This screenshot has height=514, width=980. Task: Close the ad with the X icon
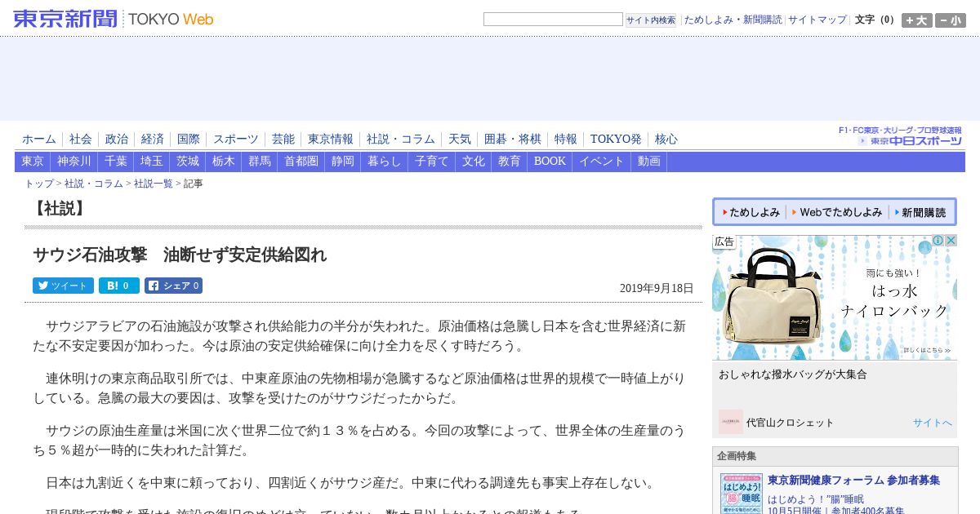(951, 241)
